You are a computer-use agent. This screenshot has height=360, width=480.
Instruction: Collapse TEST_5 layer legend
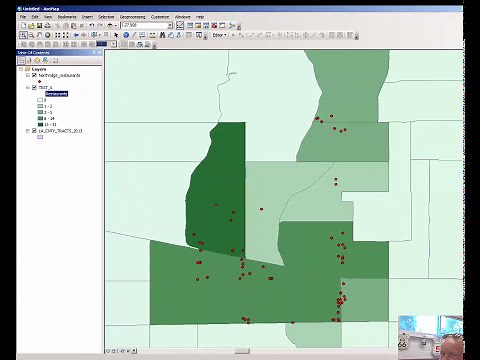[28, 88]
